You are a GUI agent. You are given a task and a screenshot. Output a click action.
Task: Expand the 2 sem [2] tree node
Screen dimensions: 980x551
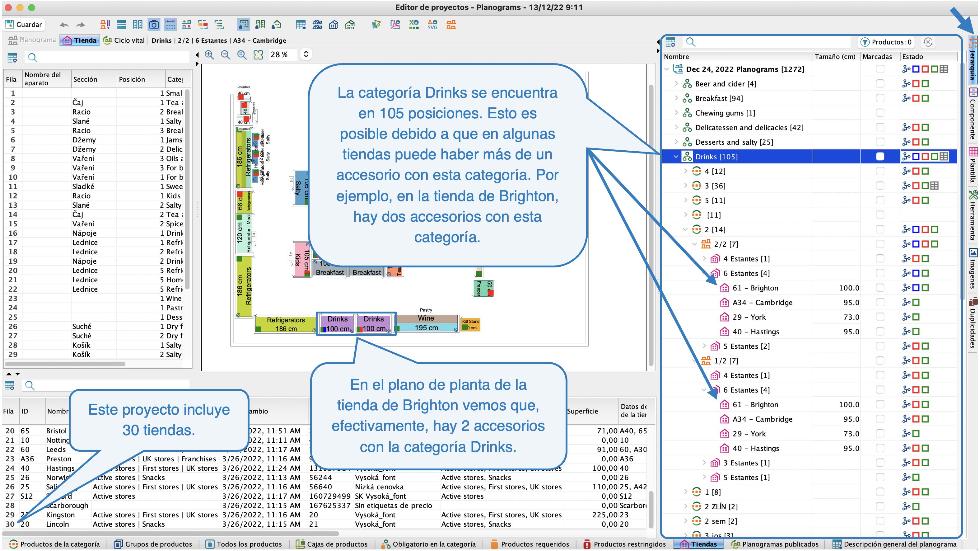(x=686, y=520)
